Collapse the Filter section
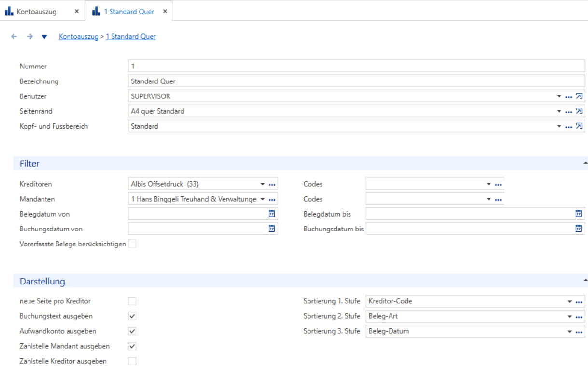 pyautogui.click(x=585, y=163)
